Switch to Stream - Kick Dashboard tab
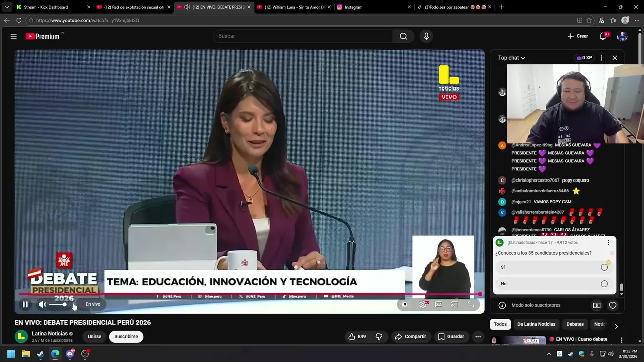The image size is (644, 362). pyautogui.click(x=52, y=7)
